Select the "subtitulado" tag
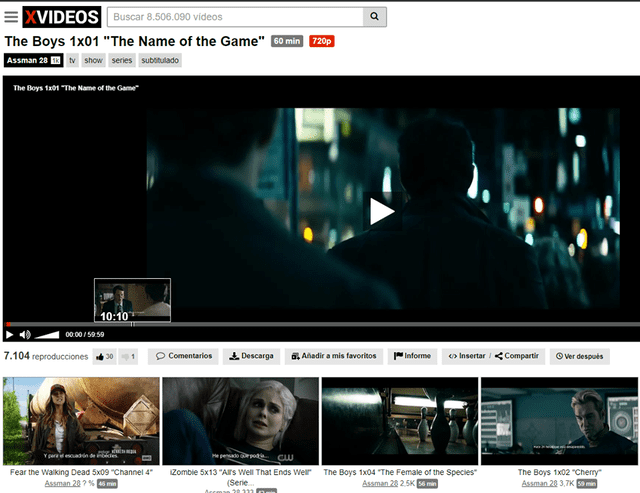 coord(160,60)
